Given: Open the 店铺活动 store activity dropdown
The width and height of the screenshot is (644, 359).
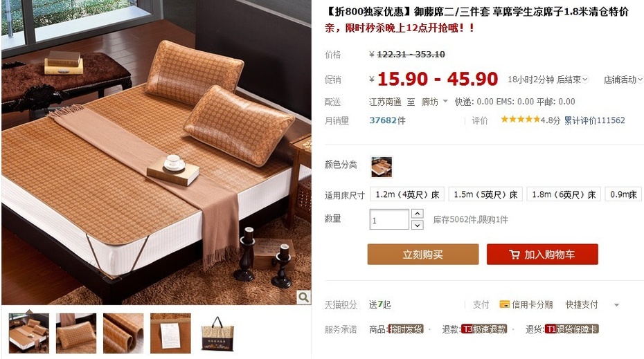Looking at the screenshot, I should click(623, 80).
